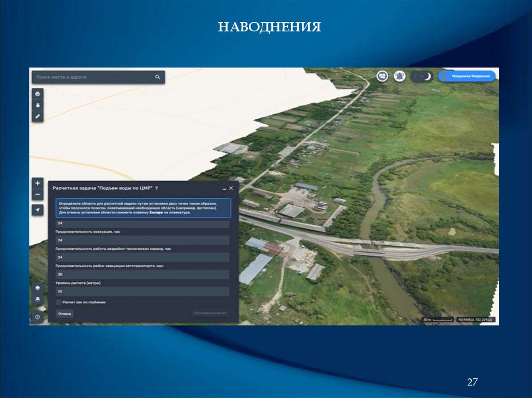
Task: Click the clock history icon
Action: 37,317
